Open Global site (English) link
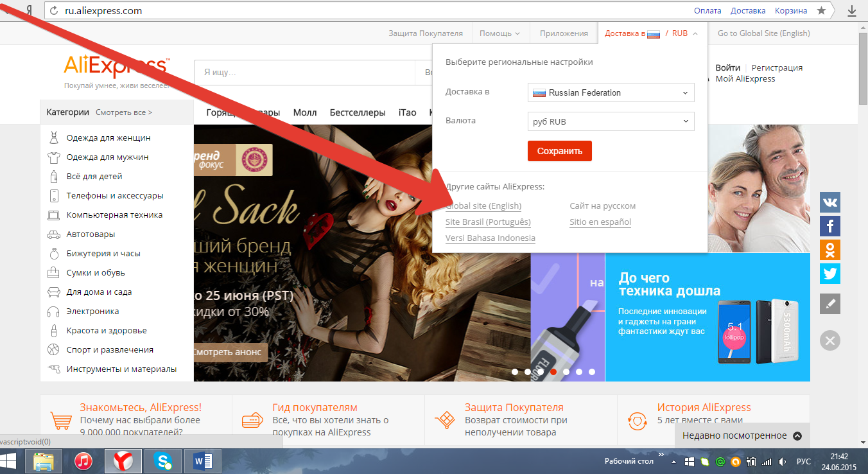The height and width of the screenshot is (474, 868). coord(483,206)
